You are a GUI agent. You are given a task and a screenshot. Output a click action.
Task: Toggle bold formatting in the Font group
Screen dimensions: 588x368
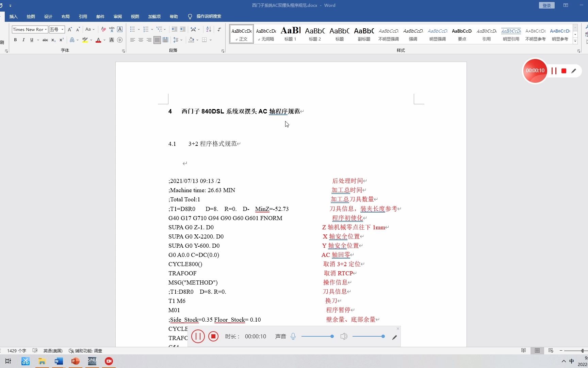tap(15, 40)
